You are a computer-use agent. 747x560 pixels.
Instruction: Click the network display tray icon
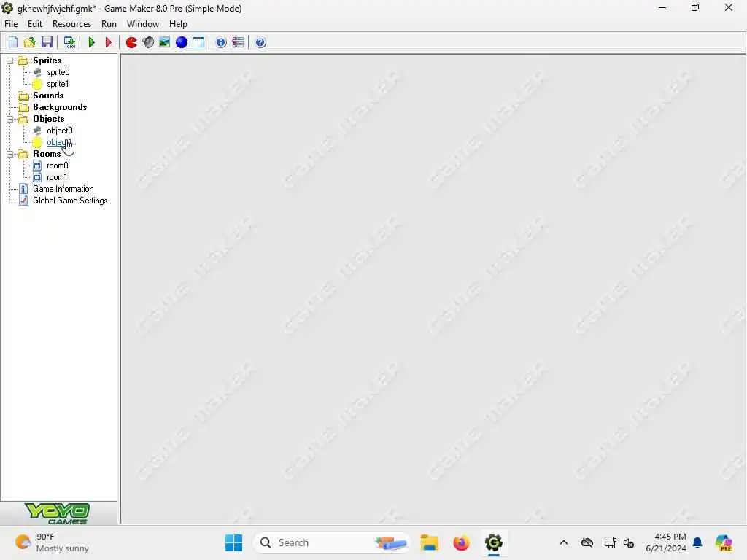(610, 542)
